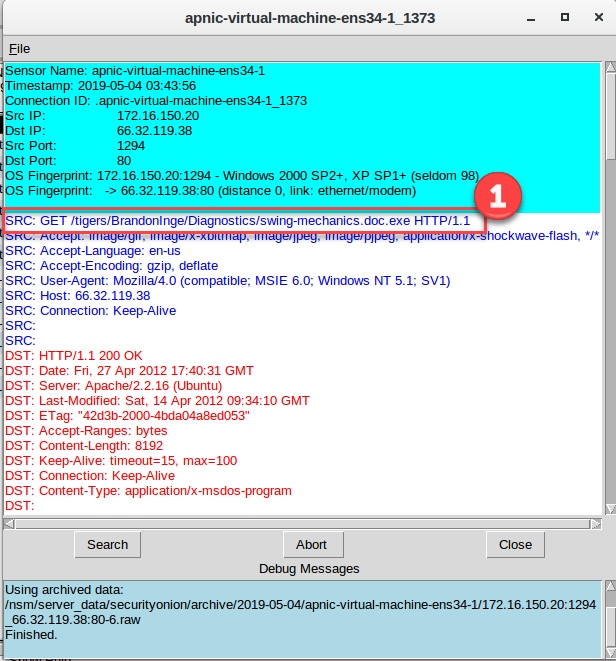Click 'DST: Connection: Keep-Alive' line

pos(90,476)
